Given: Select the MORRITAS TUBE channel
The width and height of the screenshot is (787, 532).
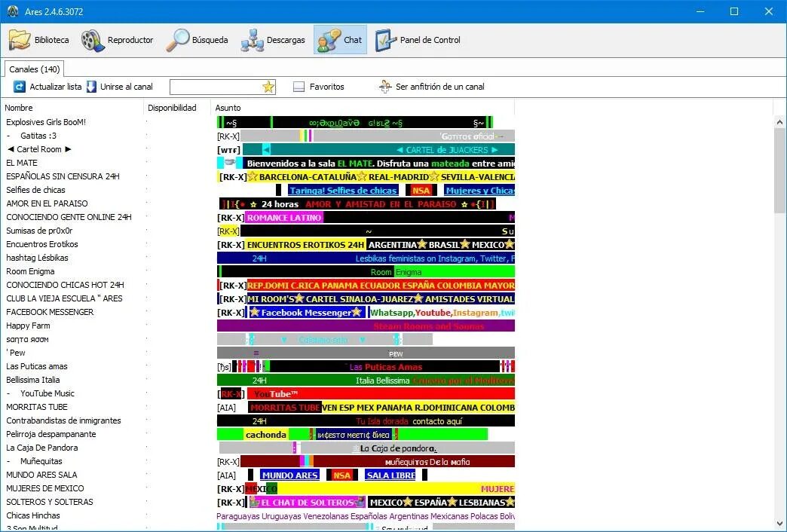Looking at the screenshot, I should 37,406.
